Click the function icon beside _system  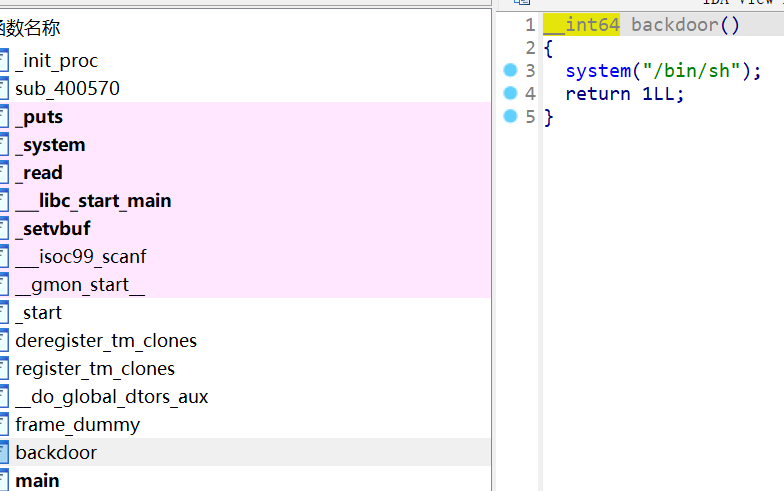tap(4, 144)
